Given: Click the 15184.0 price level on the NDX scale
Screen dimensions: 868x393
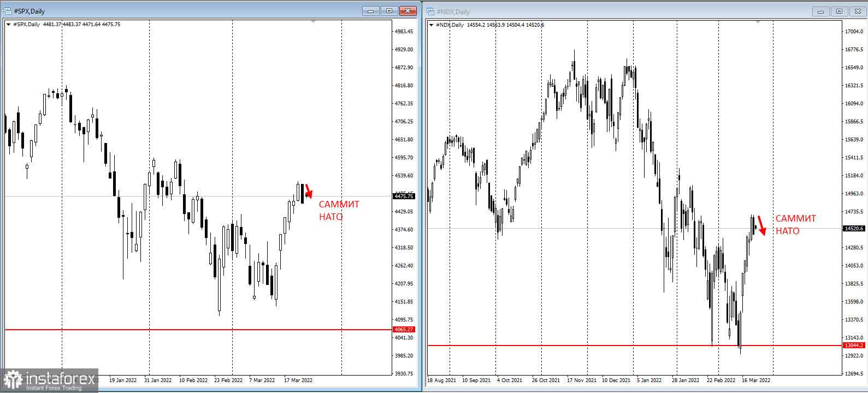Looking at the screenshot, I should (854, 176).
